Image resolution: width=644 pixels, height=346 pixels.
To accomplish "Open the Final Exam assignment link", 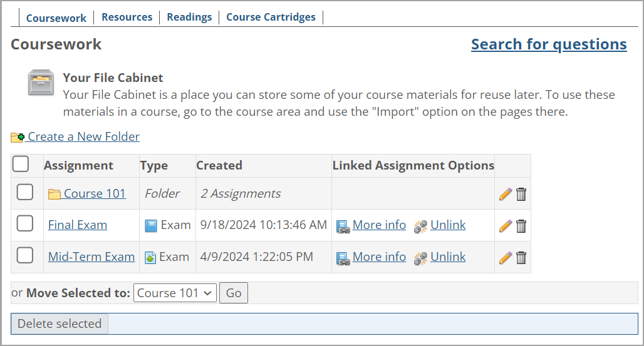I will [x=78, y=225].
